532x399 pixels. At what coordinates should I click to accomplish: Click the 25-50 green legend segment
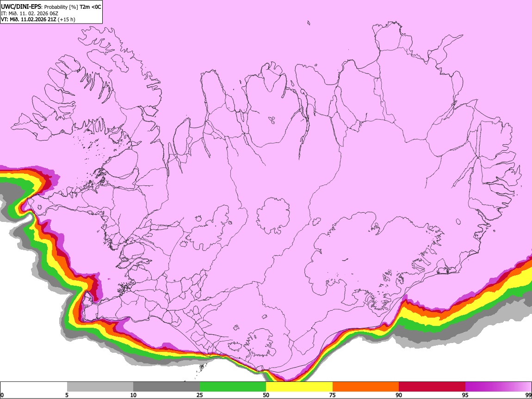(x=233, y=387)
